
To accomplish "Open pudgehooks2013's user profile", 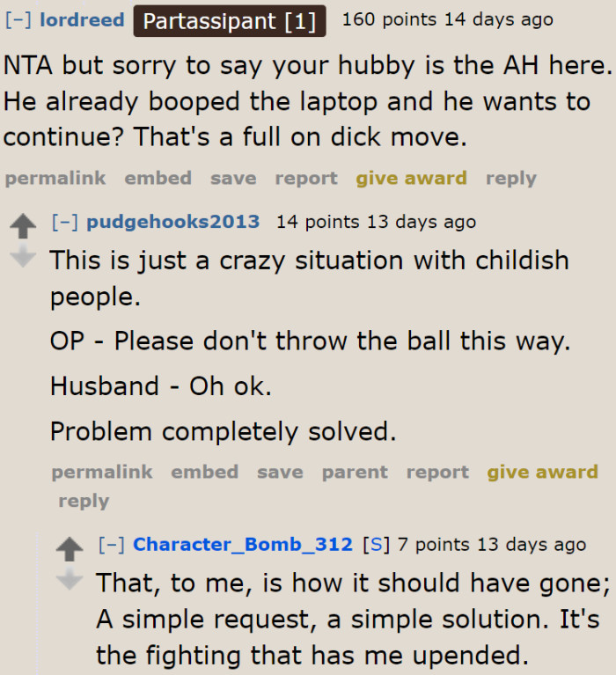I will [x=172, y=222].
